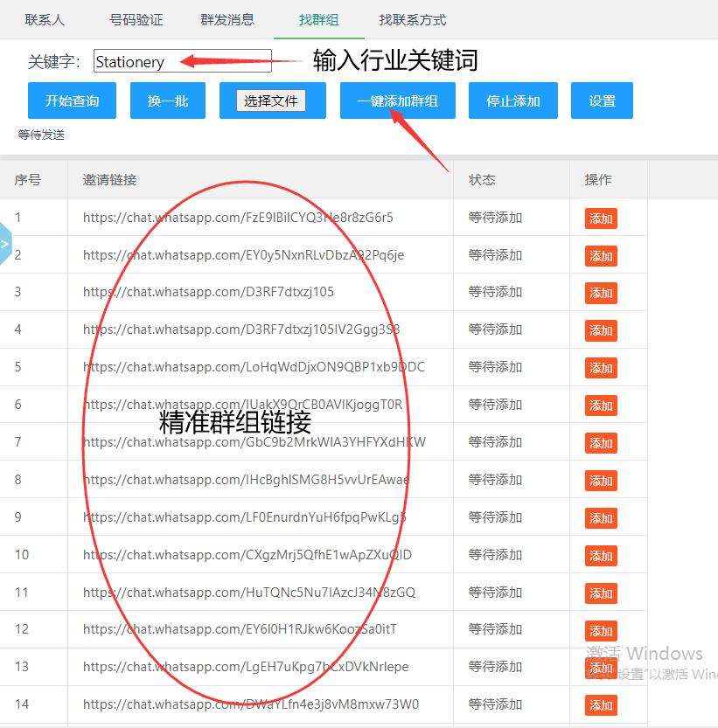Click 添加 for row 14 invite link
This screenshot has width=718, height=728.
pos(600,704)
